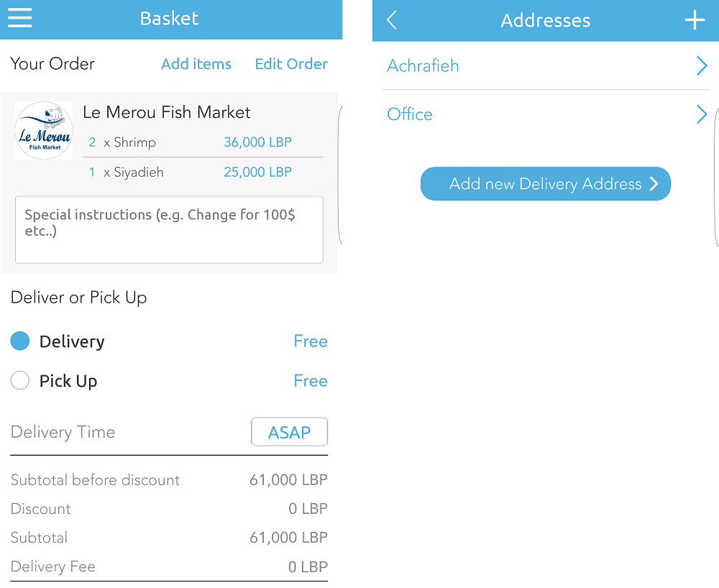Click the Add items link
This screenshot has width=719, height=588.
[196, 64]
